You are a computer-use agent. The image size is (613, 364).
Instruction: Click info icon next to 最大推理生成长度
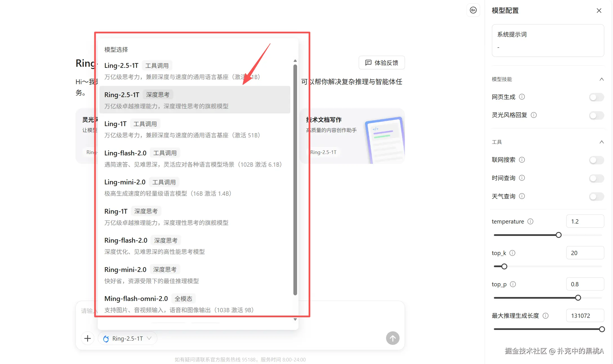pyautogui.click(x=545, y=316)
